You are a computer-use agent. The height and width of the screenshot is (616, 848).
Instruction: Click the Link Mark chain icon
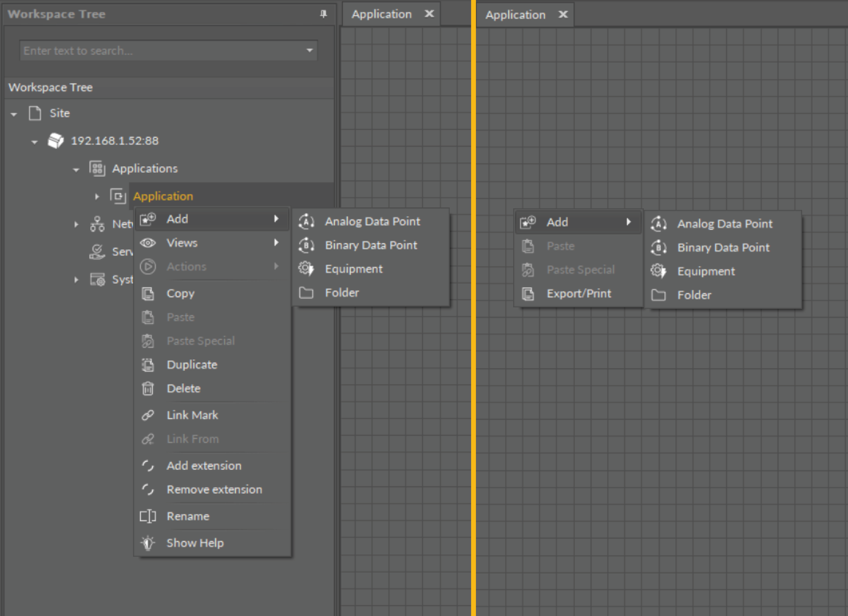click(x=148, y=415)
